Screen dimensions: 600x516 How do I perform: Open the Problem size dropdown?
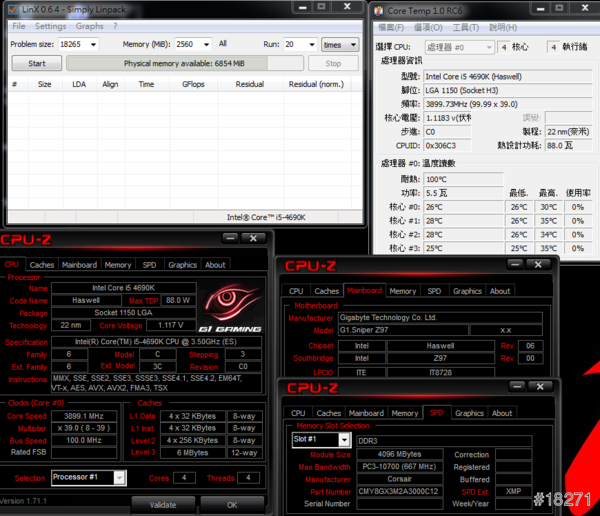pyautogui.click(x=92, y=45)
